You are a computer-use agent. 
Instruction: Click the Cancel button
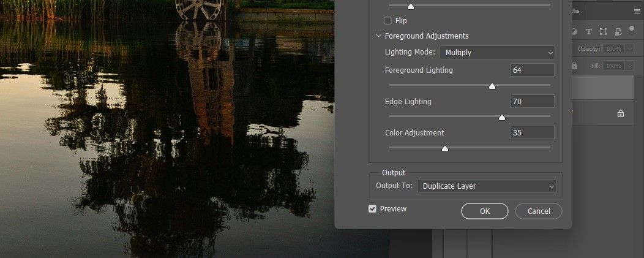[538, 211]
